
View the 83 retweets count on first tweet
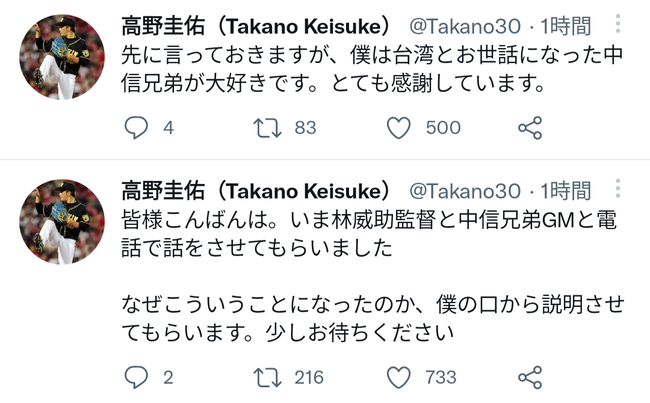305,128
